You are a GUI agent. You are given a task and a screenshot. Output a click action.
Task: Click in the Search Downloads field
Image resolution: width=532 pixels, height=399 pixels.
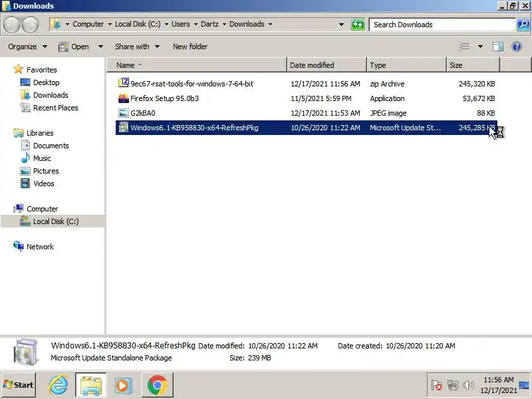(x=442, y=25)
